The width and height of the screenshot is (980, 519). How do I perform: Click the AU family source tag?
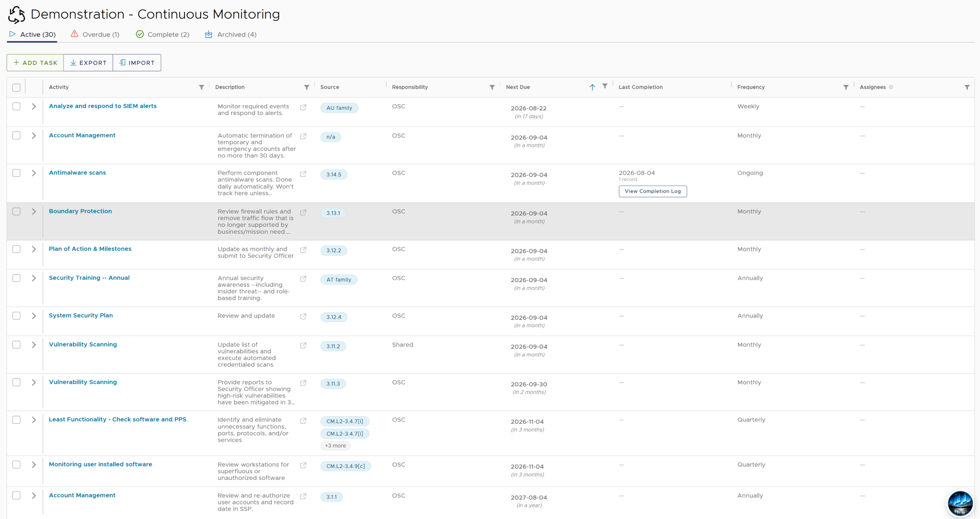[339, 108]
